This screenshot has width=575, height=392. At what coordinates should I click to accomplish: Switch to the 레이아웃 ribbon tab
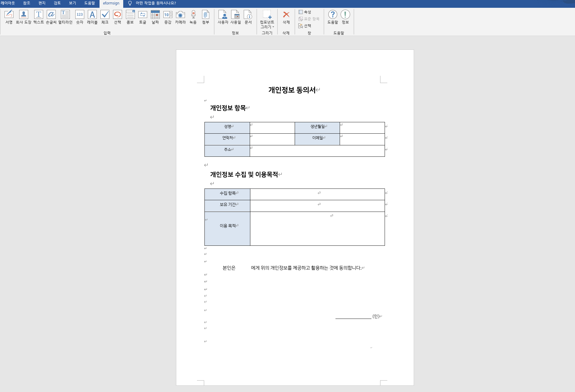tap(8, 3)
